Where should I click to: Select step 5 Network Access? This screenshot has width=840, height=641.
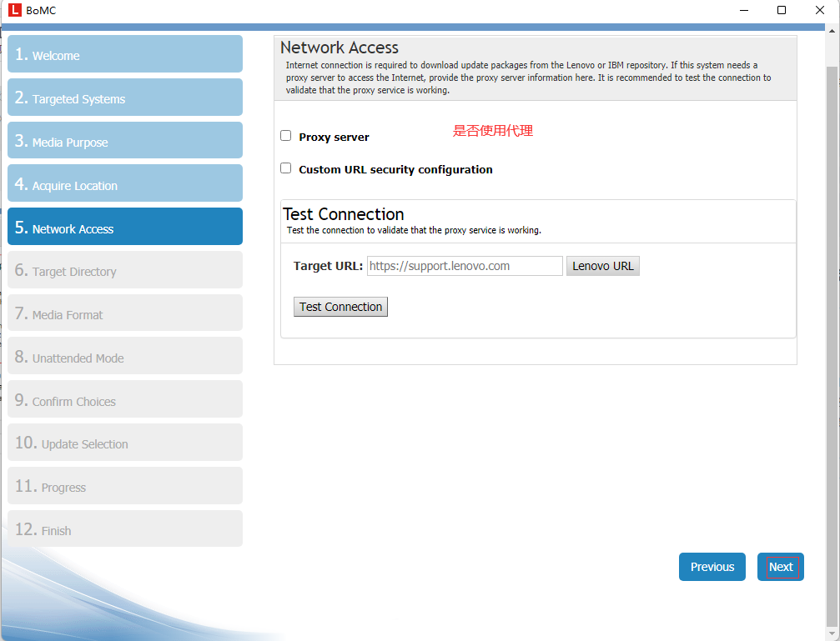[x=125, y=227]
